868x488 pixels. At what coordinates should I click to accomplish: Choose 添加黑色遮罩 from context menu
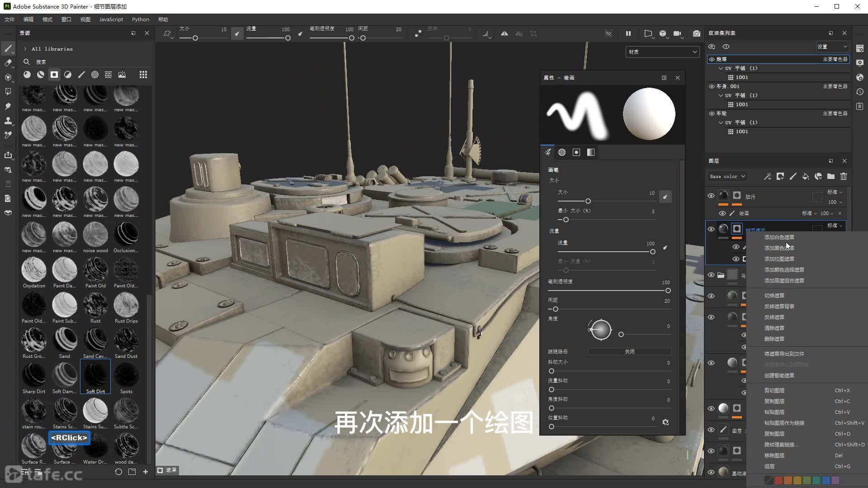tap(779, 248)
